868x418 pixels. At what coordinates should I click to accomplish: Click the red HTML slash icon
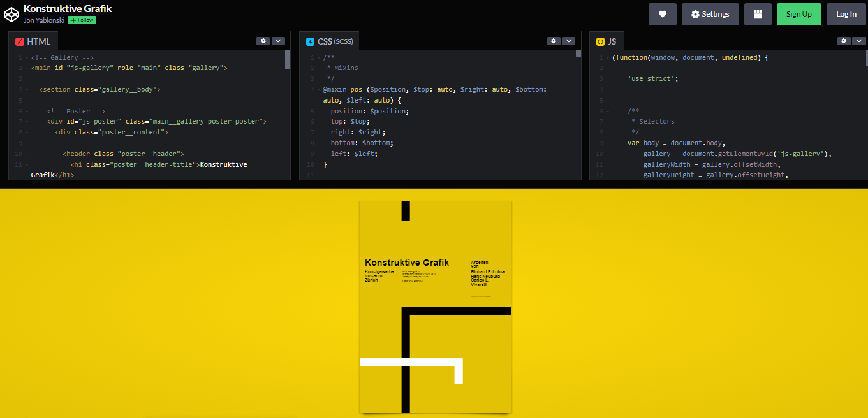point(20,41)
